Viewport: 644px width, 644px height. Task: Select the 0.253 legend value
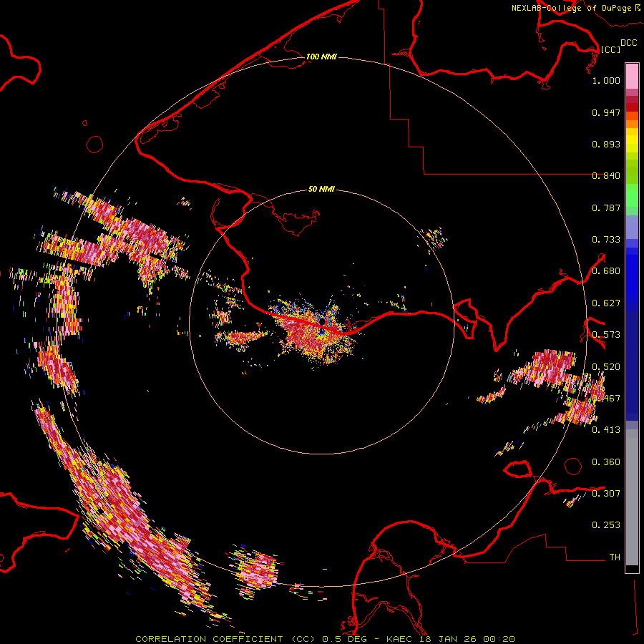tap(606, 525)
